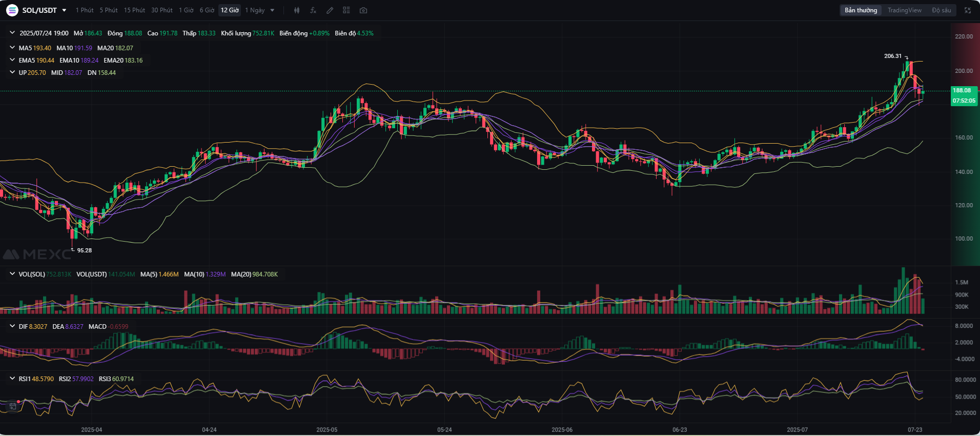Image resolution: width=980 pixels, height=436 pixels.
Task: Click the 220.00 price axis label
Action: pos(964,36)
